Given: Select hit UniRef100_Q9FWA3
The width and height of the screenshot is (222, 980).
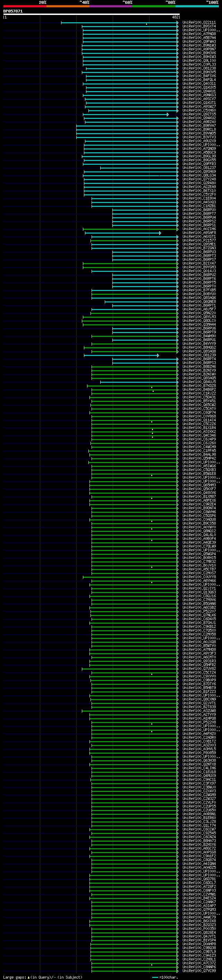Looking at the screenshot, I should 199,41.
